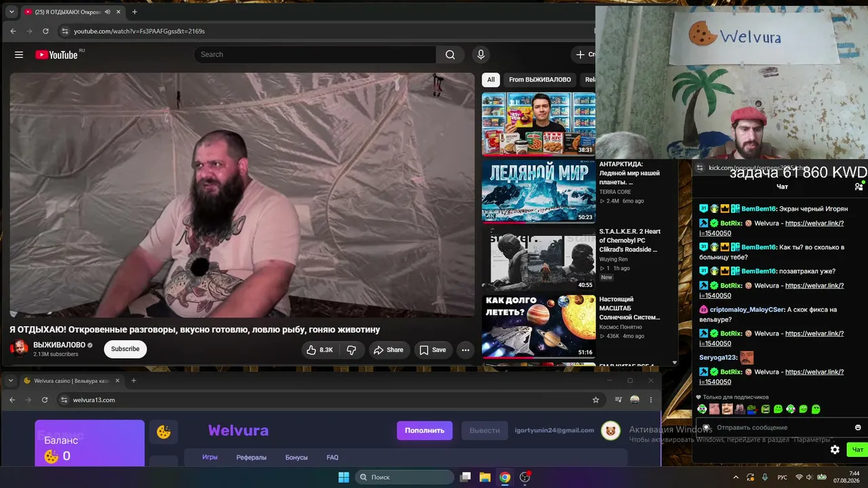Open Task View on the taskbar
This screenshot has height=488, width=868.
(465, 477)
